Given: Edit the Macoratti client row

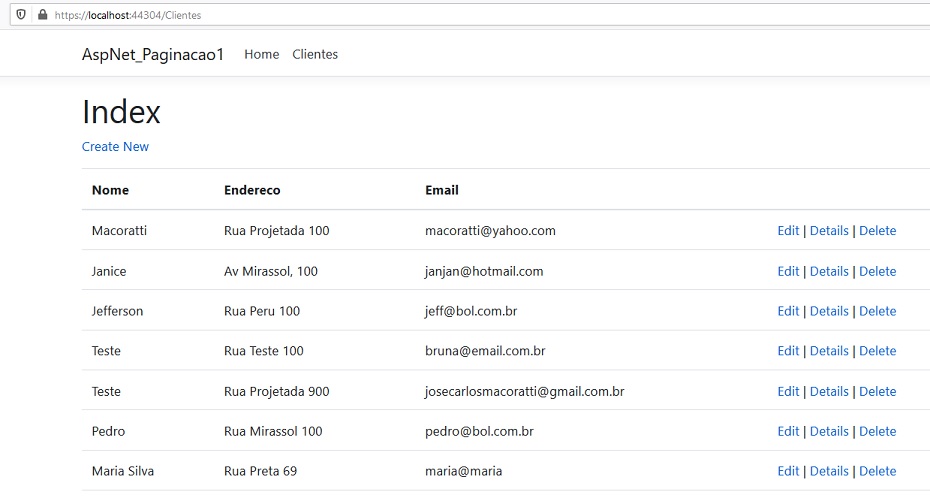Looking at the screenshot, I should (788, 231).
